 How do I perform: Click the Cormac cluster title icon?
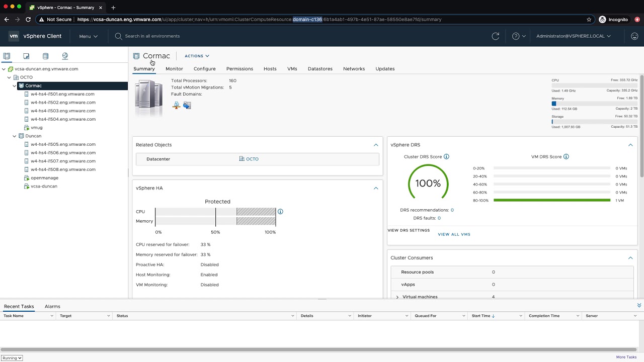136,56
